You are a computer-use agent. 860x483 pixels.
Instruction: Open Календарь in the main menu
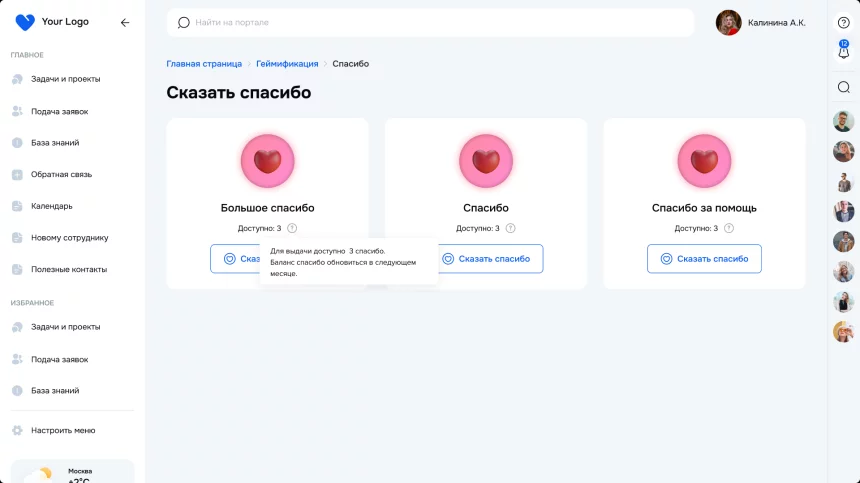[x=51, y=206]
